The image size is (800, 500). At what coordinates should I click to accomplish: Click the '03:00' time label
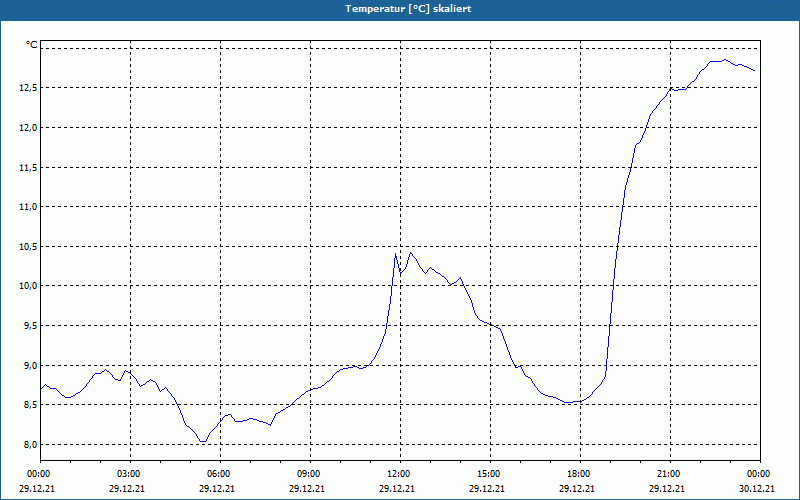click(x=131, y=474)
